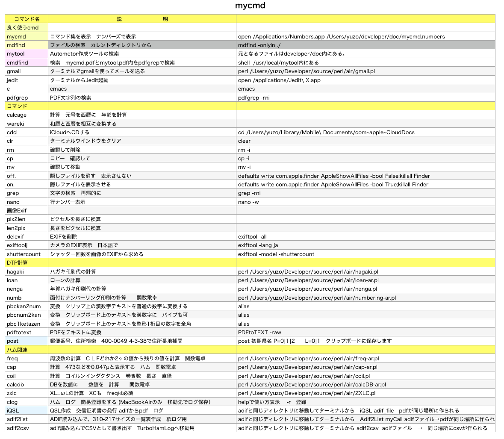The width and height of the screenshot is (504, 439).
Task: Select the pdfgrep -rni command cell
Action: click(x=365, y=97)
